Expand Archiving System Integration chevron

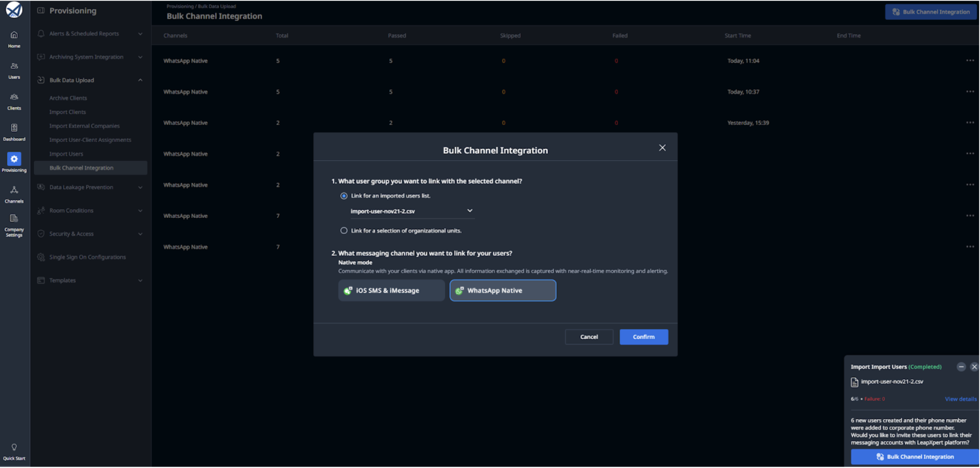coord(140,57)
